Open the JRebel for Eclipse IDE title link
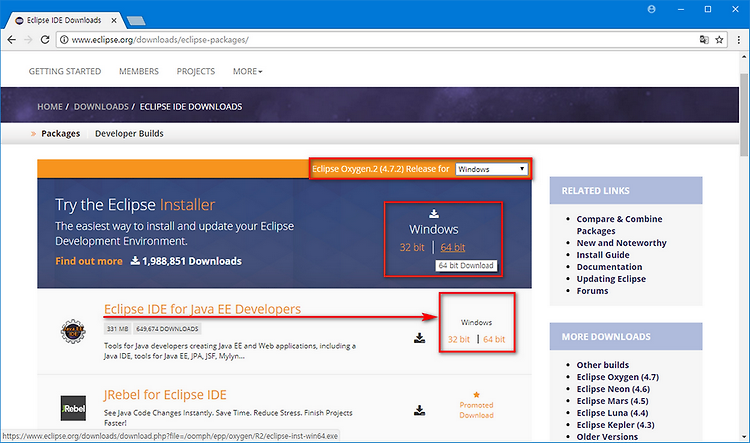This screenshot has height=443, width=750. [165, 395]
